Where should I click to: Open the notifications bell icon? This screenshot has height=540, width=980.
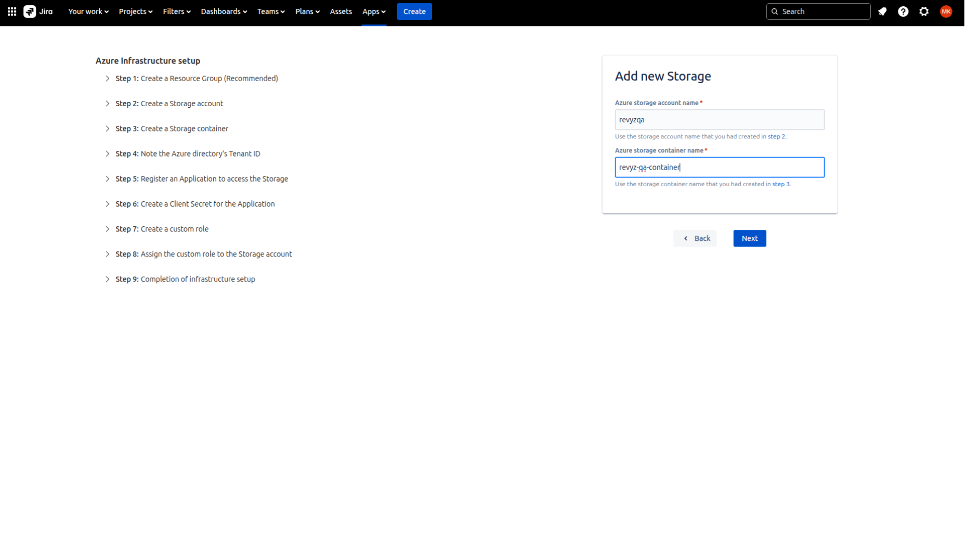coord(883,11)
